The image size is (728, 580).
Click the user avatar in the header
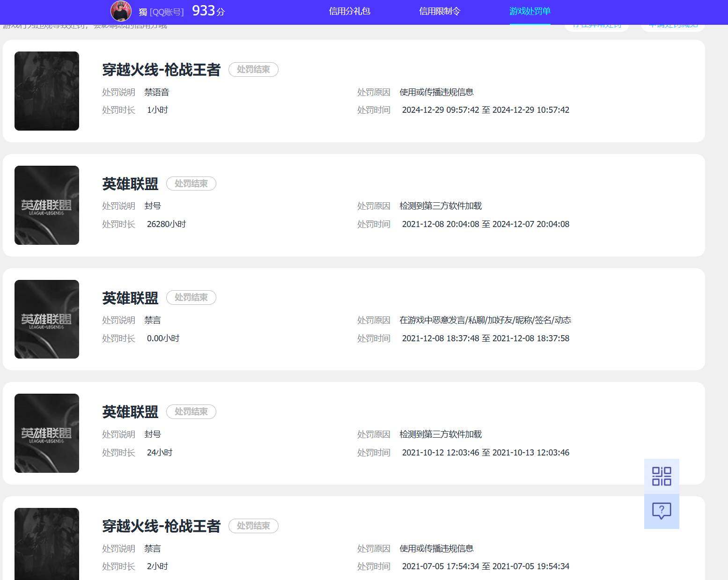[x=121, y=11]
